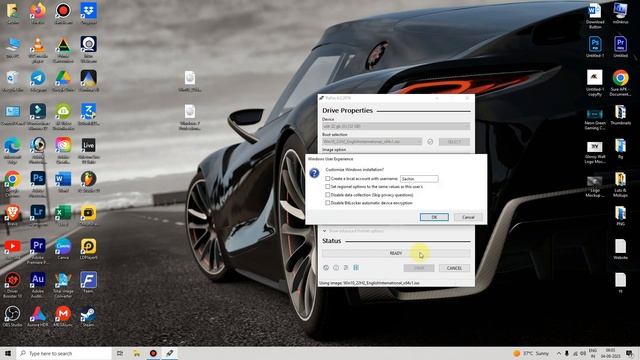Open the taskbar weather widget
Viewport: 640px width, 360px height.
(531, 353)
